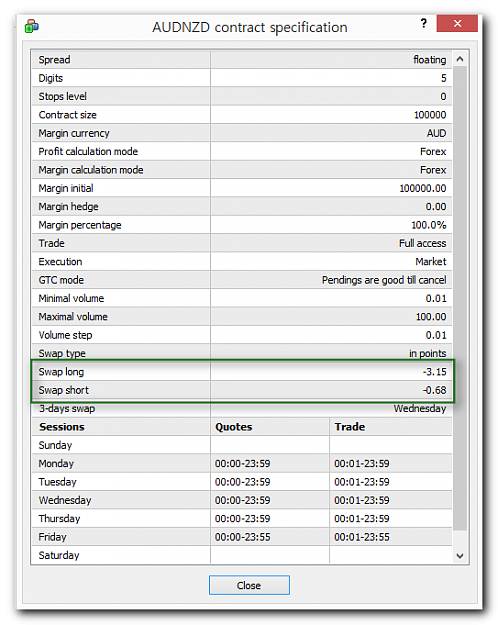This screenshot has height=625, width=498.
Task: Click Wednesday's trade time 00:01-23:59
Action: click(362, 500)
